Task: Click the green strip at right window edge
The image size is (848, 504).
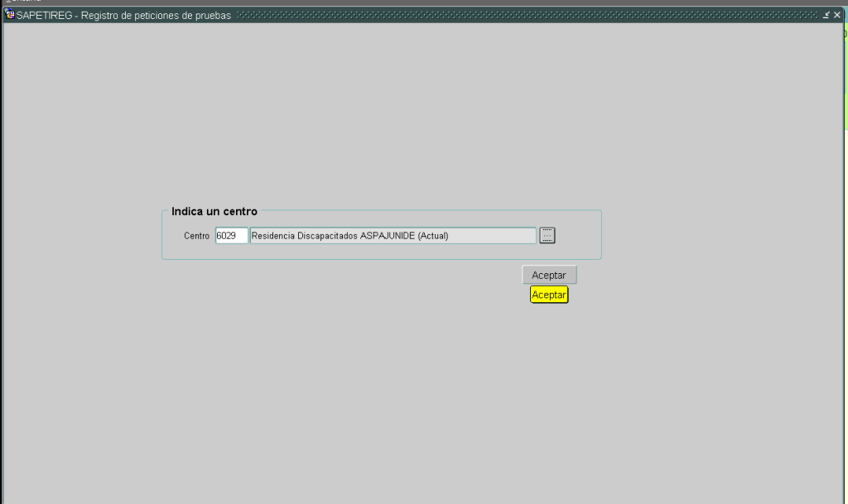Action: (x=846, y=83)
